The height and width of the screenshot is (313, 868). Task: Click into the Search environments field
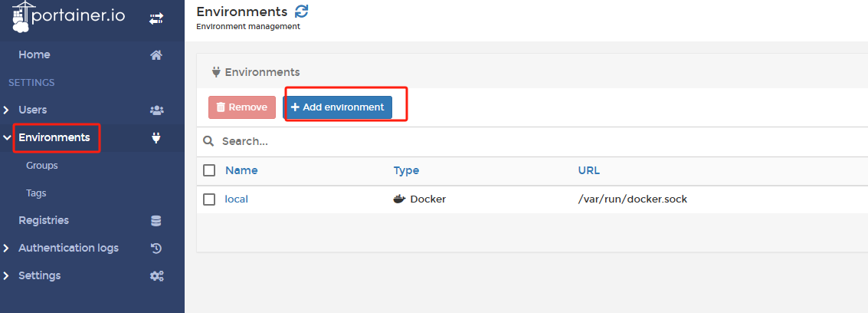click(x=460, y=142)
